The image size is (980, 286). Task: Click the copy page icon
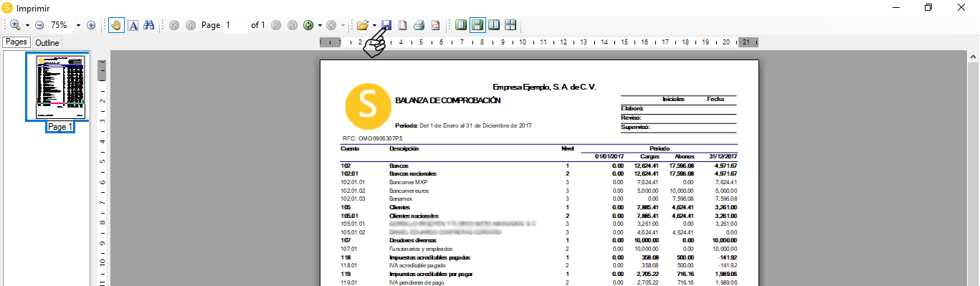pyautogui.click(x=403, y=25)
